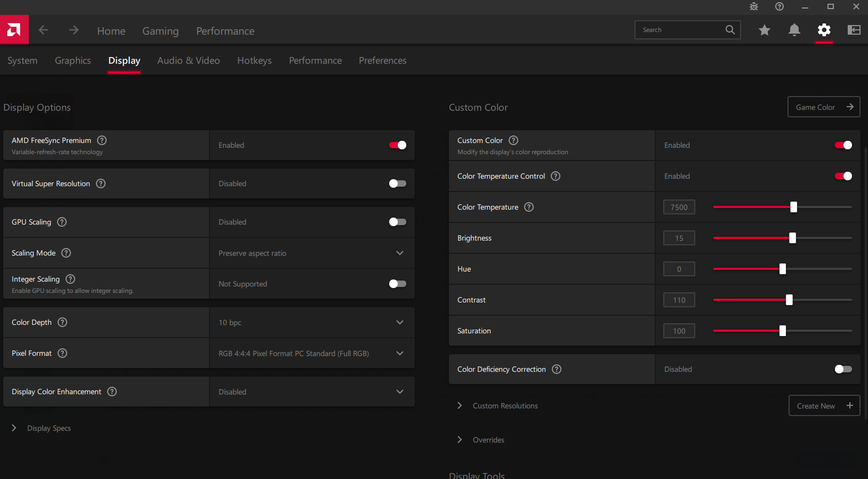The image size is (868, 479).
Task: Open notifications bell icon
Action: tap(794, 30)
